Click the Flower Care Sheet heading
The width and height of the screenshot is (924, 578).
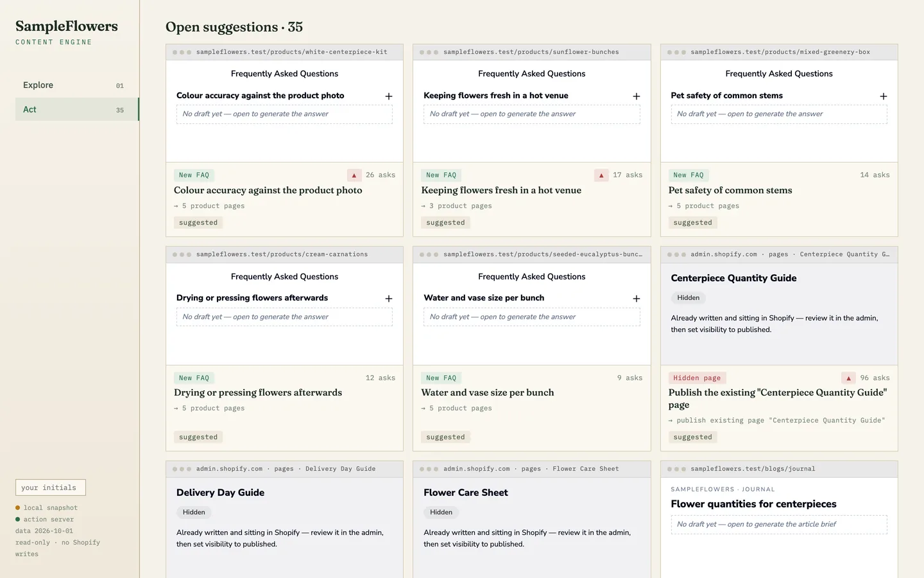coord(466,493)
